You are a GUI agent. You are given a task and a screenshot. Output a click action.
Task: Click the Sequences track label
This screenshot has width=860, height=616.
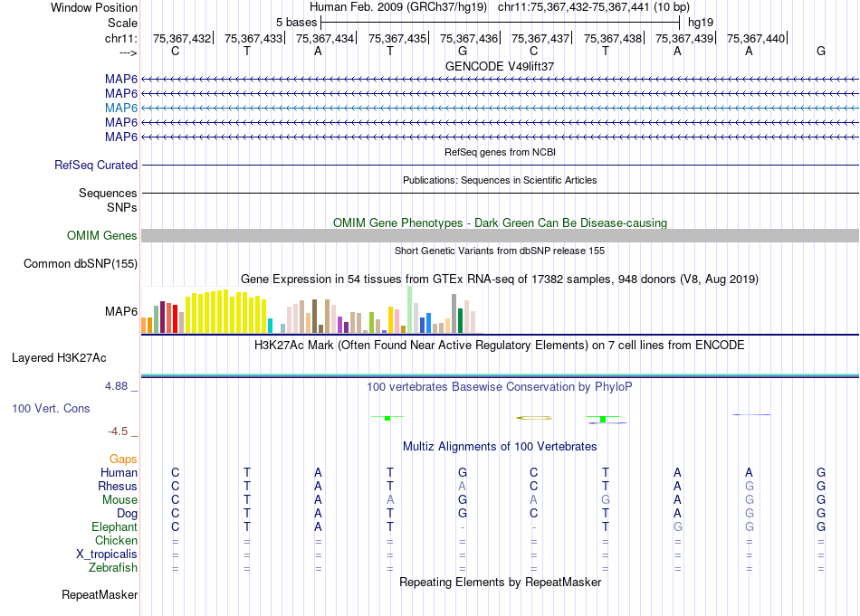108,193
